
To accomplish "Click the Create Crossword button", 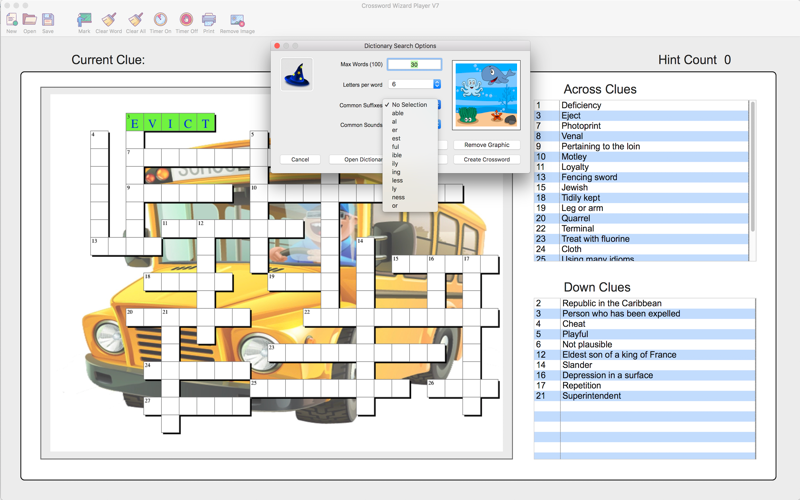I will click(487, 159).
